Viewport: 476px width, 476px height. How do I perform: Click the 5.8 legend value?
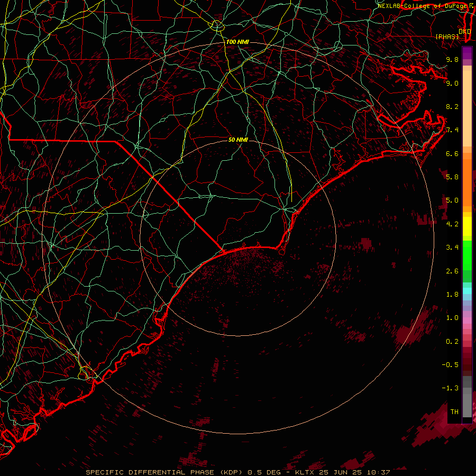click(x=452, y=177)
